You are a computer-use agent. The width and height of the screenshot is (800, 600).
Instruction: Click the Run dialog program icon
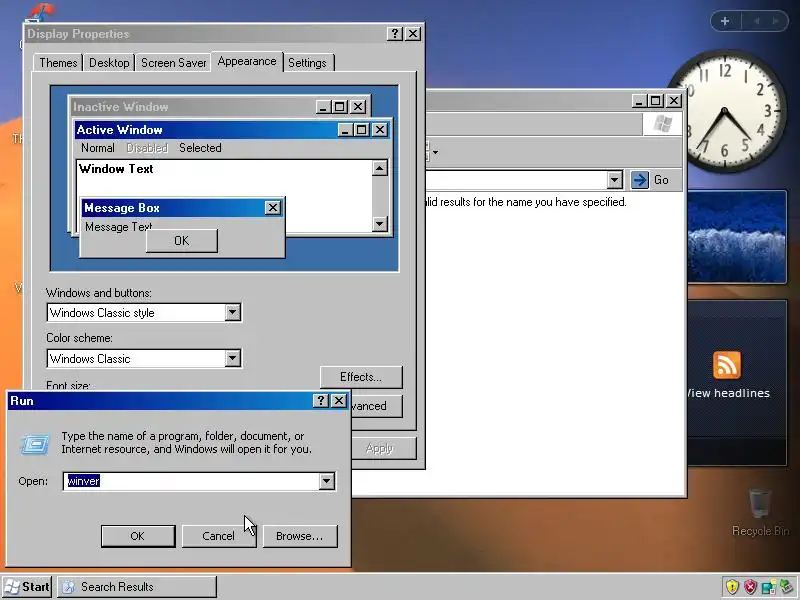pyautogui.click(x=35, y=444)
